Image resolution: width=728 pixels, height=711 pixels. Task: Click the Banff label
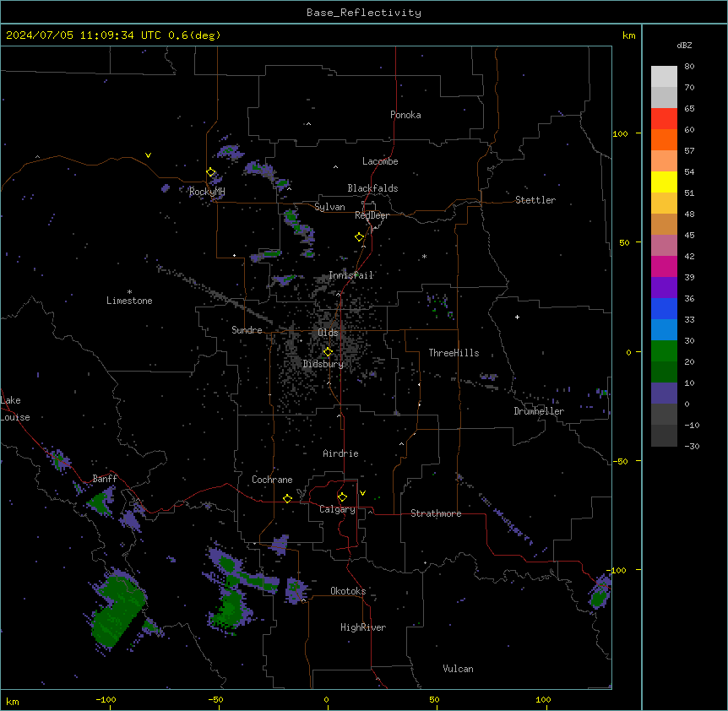point(105,479)
